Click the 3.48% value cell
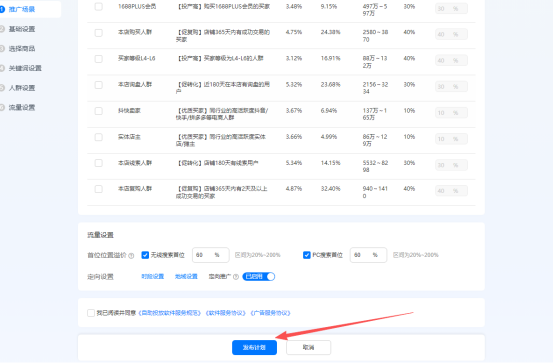Screen dimensions: 553x363 point(294,6)
